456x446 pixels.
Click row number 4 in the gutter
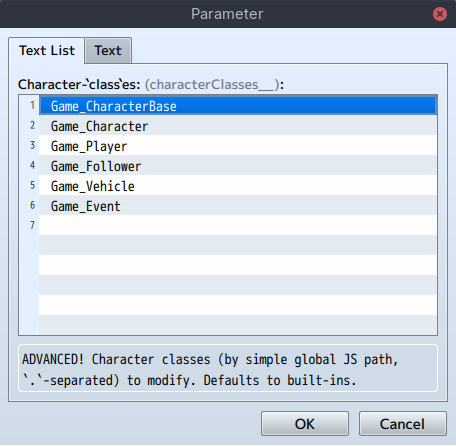[x=32, y=165]
